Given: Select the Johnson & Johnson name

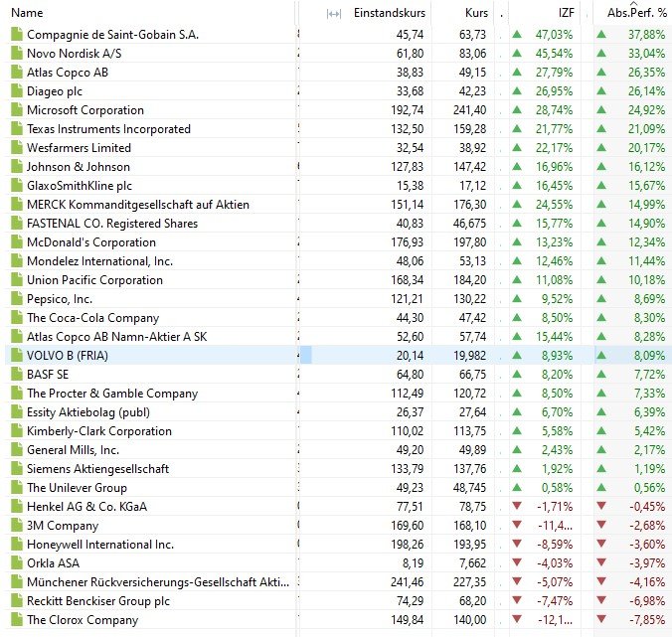Looking at the screenshot, I should [79, 166].
